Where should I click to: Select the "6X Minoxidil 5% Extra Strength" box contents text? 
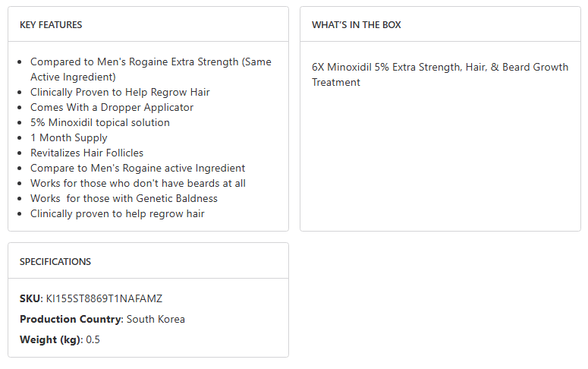pyautogui.click(x=439, y=68)
